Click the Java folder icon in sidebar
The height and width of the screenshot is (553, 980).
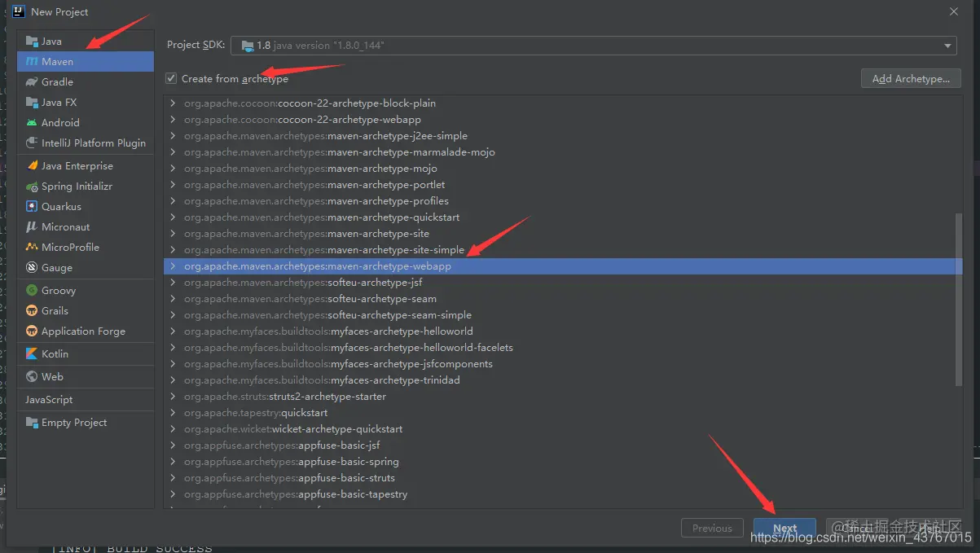click(32, 42)
